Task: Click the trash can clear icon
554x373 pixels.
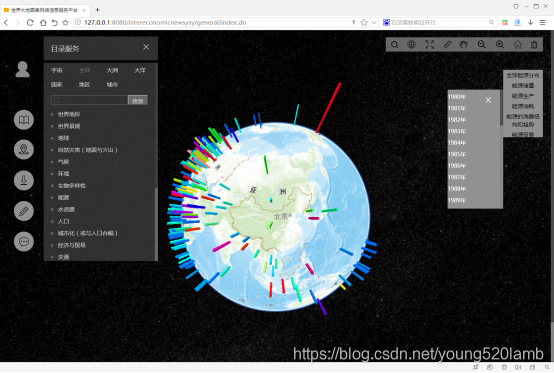Action: click(x=534, y=45)
